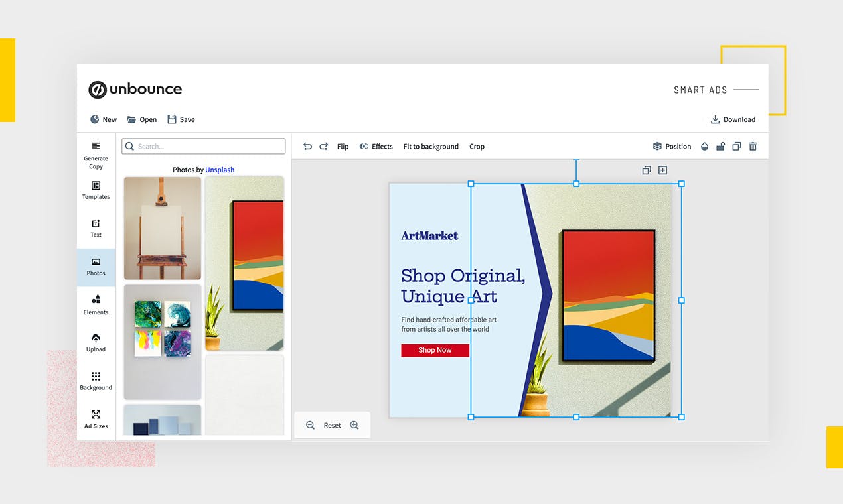This screenshot has width=843, height=504.
Task: Zoom in using the plus magnifier
Action: [x=354, y=426]
